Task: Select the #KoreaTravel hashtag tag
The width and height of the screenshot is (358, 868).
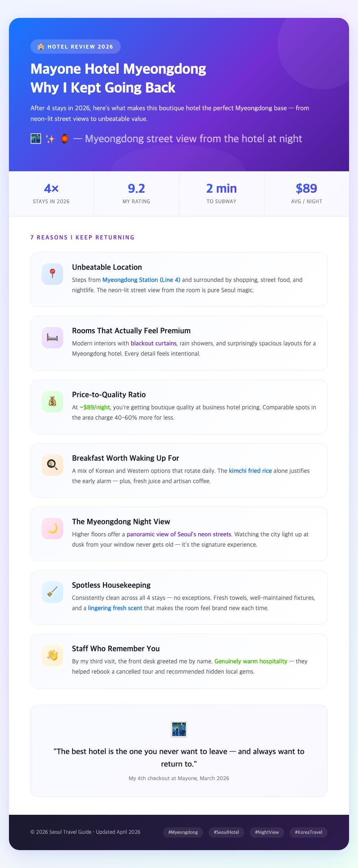Action: click(308, 832)
